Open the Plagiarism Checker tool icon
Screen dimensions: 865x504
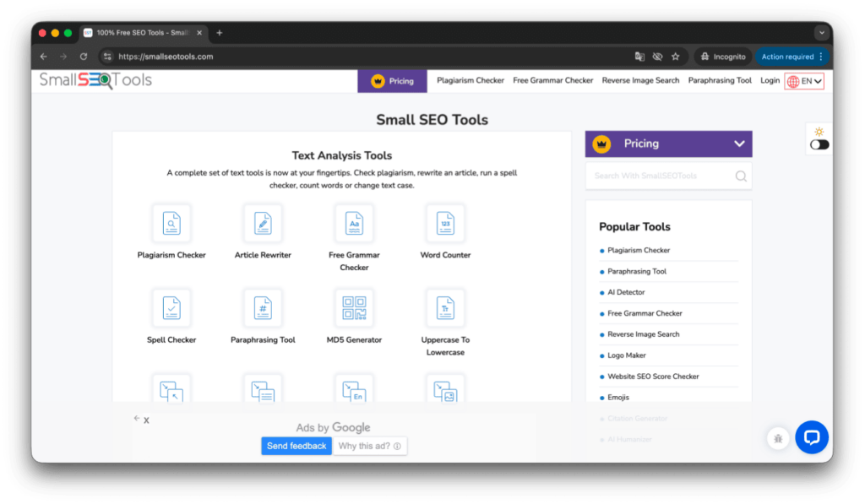pos(171,223)
